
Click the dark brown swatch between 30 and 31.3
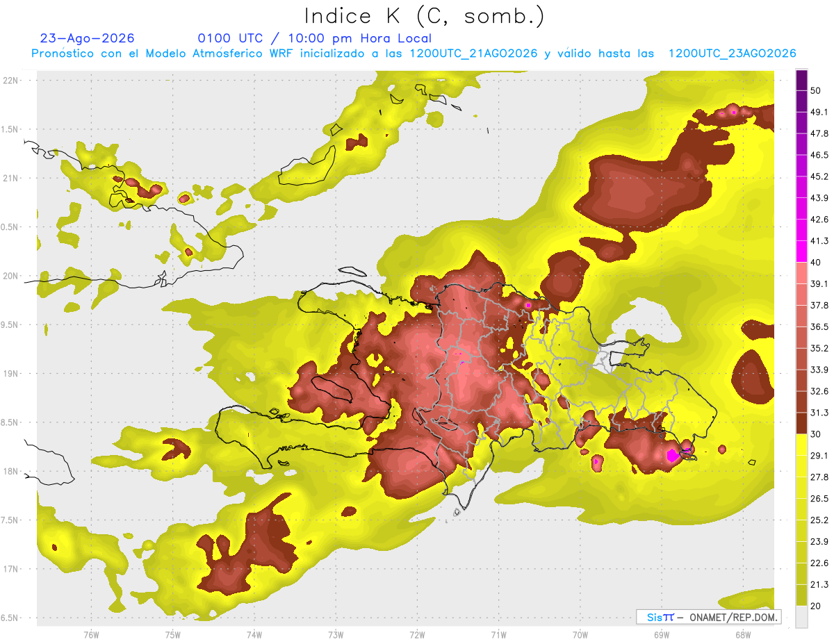click(801, 423)
